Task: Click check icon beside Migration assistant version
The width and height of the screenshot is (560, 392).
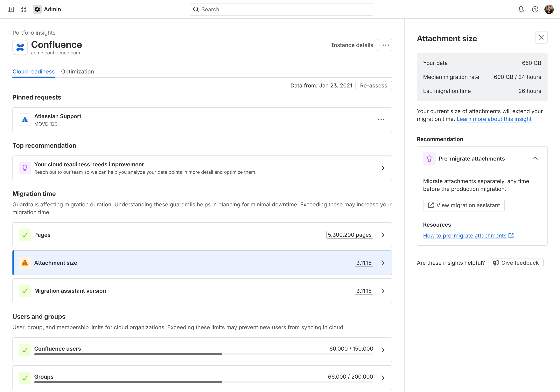Action: [25, 291]
